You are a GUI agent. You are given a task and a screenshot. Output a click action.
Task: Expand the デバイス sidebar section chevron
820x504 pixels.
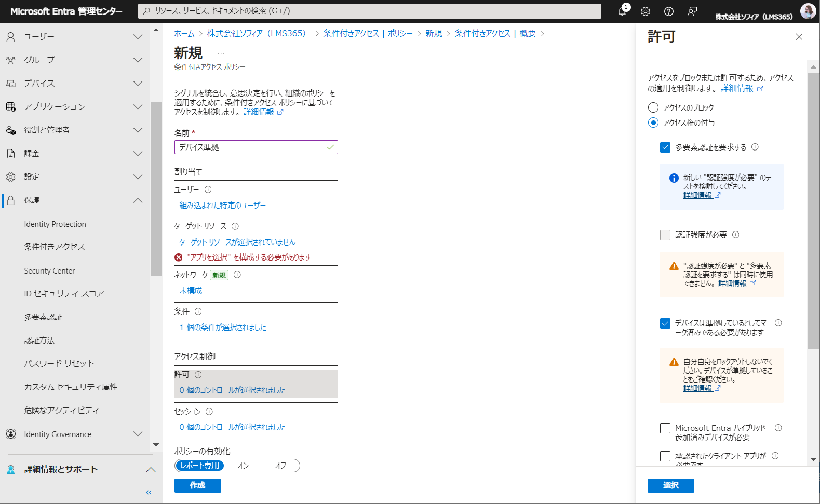[x=138, y=84]
